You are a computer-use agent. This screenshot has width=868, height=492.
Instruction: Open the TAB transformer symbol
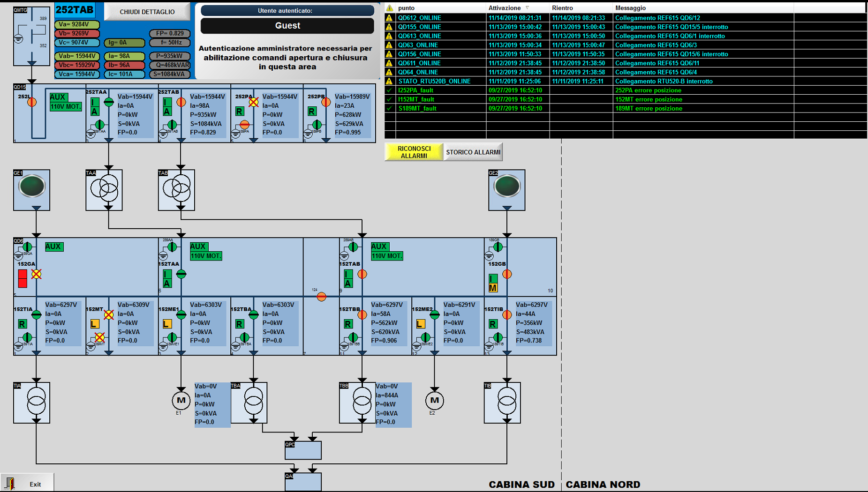pos(176,190)
